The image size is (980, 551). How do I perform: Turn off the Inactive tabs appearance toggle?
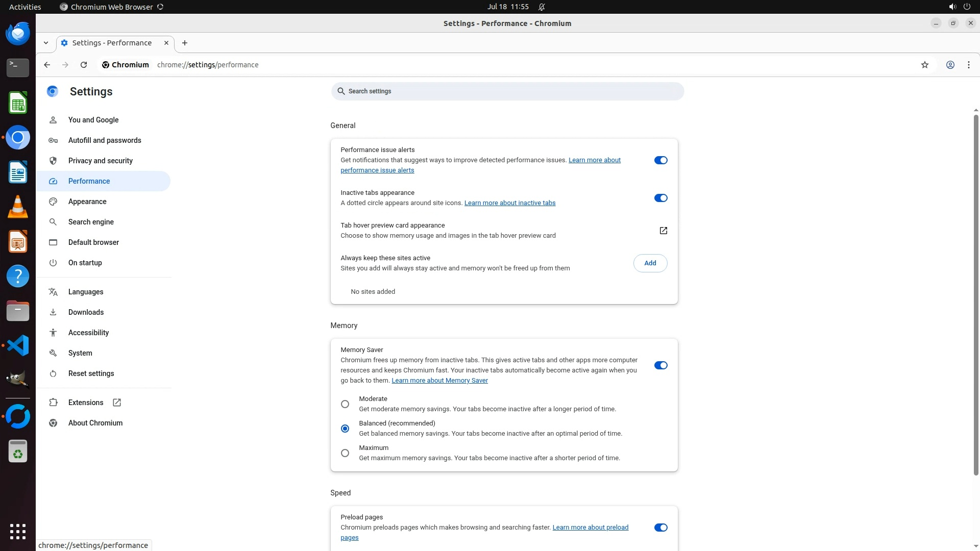[660, 198]
